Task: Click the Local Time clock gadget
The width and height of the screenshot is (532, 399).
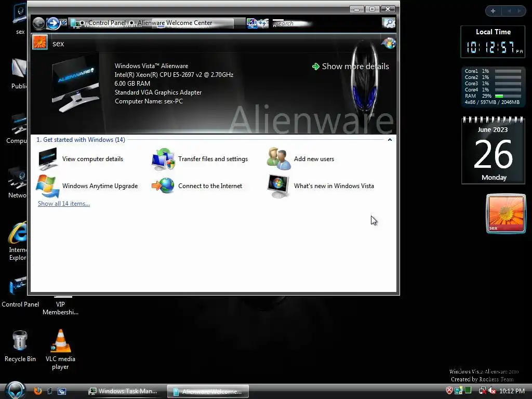Action: [493, 42]
